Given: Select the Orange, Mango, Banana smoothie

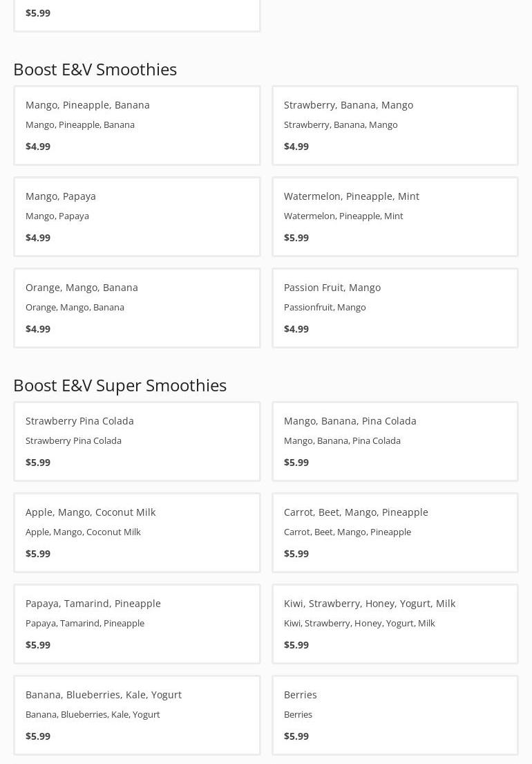Looking at the screenshot, I should tap(137, 308).
